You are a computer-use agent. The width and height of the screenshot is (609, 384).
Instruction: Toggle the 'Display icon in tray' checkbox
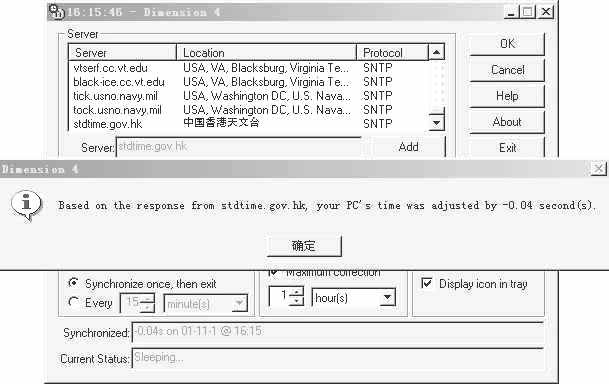(426, 283)
